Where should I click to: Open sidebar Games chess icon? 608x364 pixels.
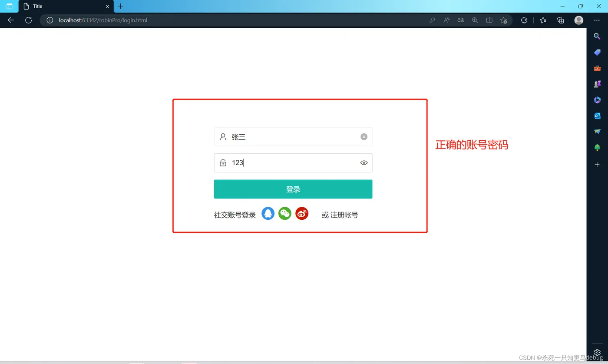tap(597, 84)
